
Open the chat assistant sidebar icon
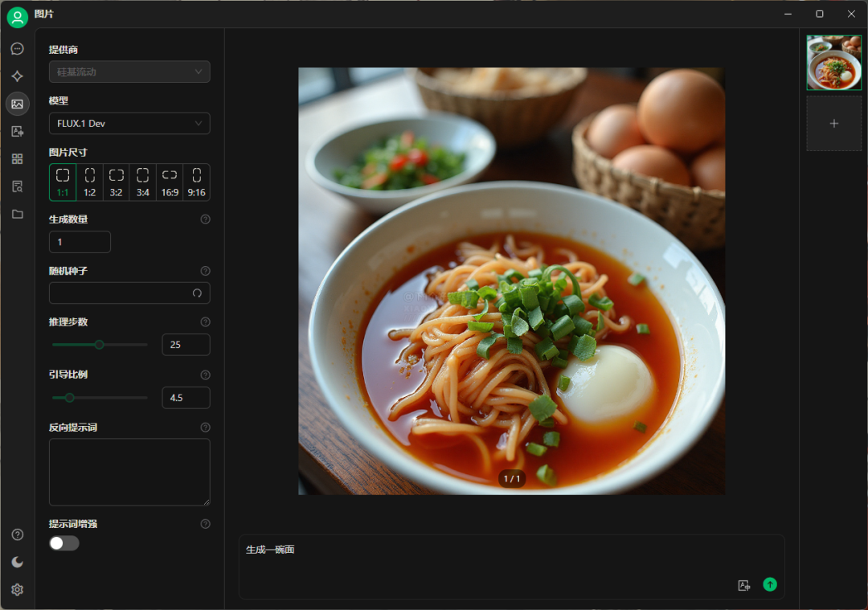coord(17,49)
